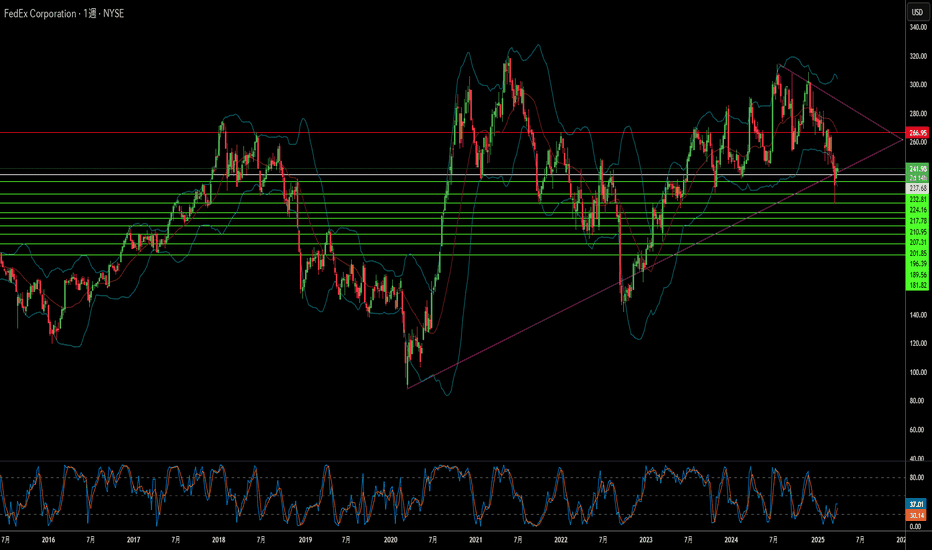
Task: Click the 2023 label on time axis
Action: 646,540
